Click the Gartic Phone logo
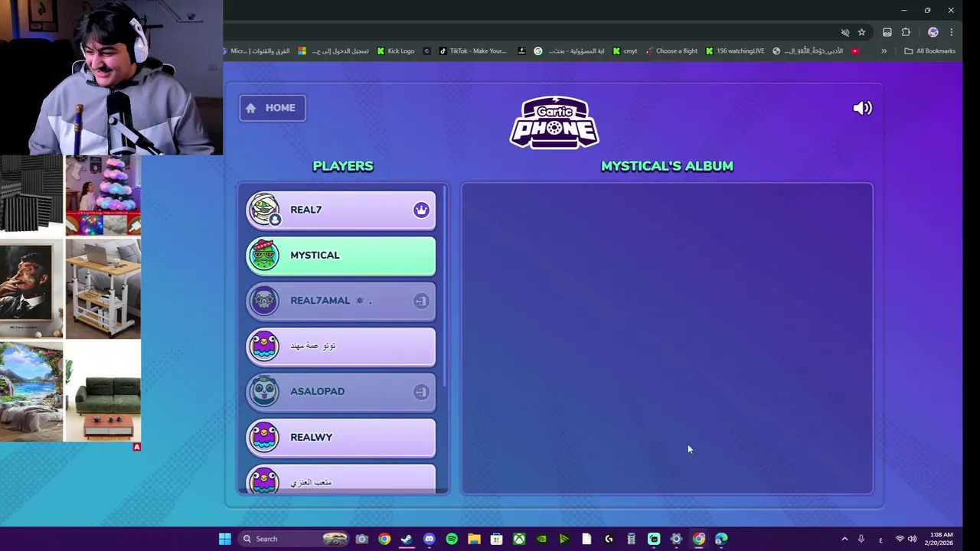 coord(554,122)
